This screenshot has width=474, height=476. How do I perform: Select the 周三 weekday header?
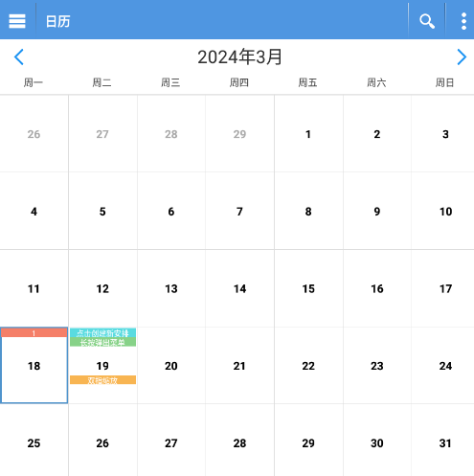point(170,83)
